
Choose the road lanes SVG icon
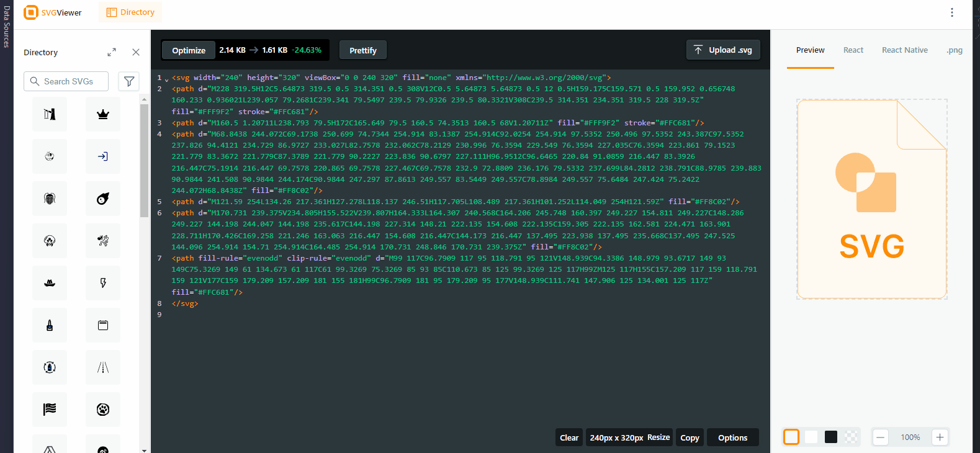[x=103, y=367]
